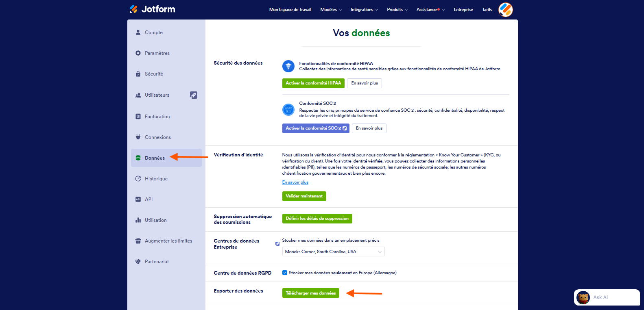Screen dimensions: 644x310
Task: Click the Données database icon
Action: pos(138,158)
